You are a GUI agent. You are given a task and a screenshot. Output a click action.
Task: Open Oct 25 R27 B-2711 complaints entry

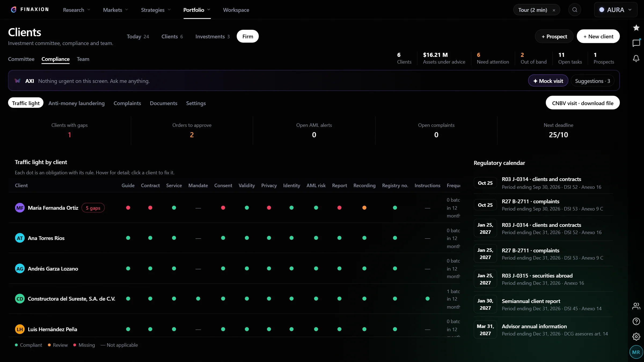coord(543,205)
